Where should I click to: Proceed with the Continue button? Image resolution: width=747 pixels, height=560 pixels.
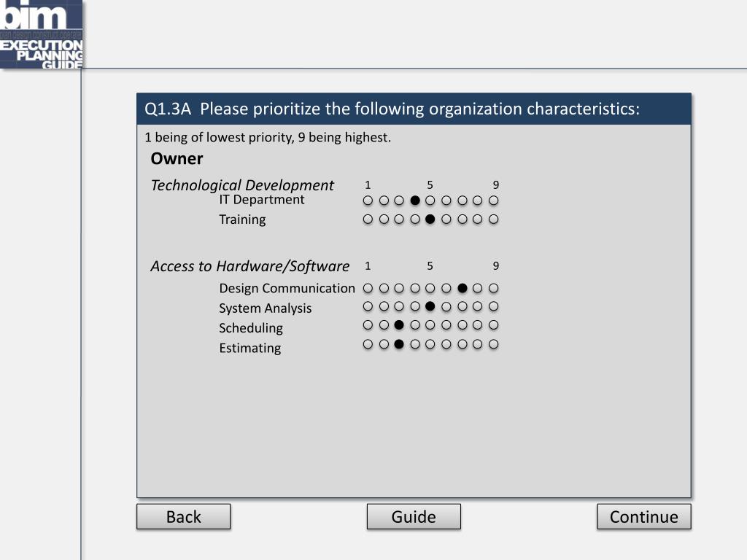click(643, 517)
